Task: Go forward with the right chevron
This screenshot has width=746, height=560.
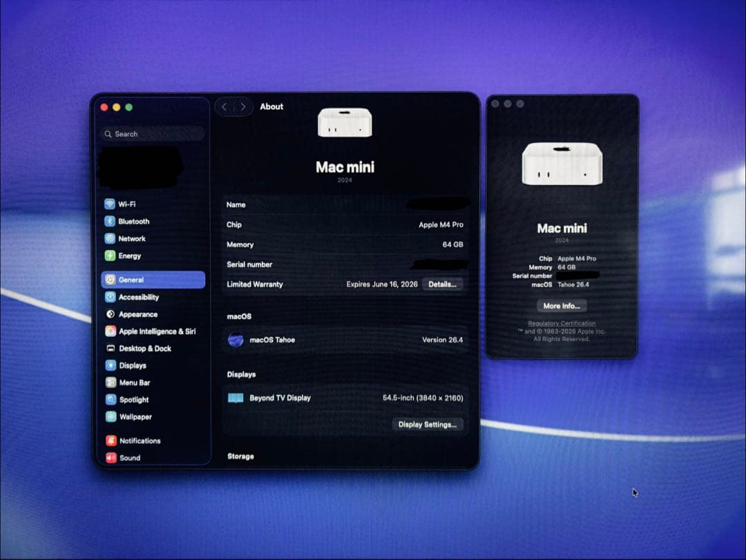Action: point(243,106)
